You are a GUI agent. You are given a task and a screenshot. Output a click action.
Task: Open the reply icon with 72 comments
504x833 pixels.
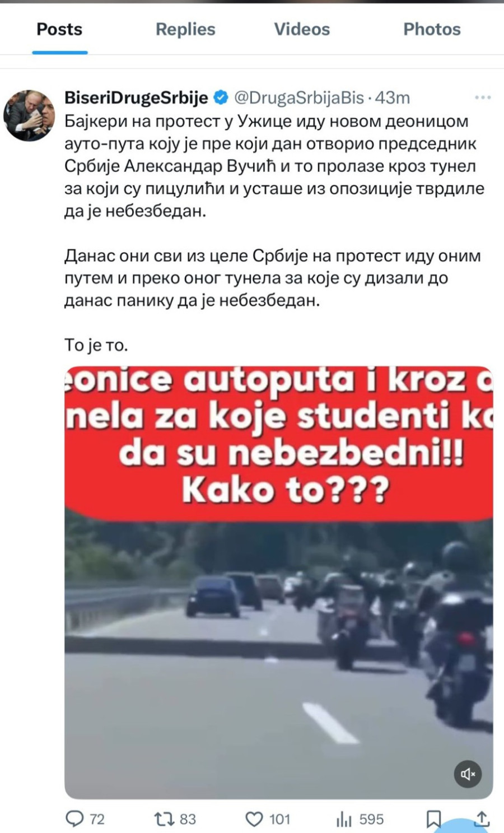74,819
